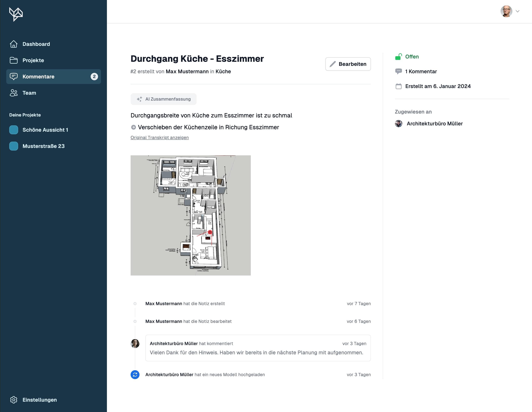
Task: Open Einstellungen via the gear icon
Action: tap(14, 400)
